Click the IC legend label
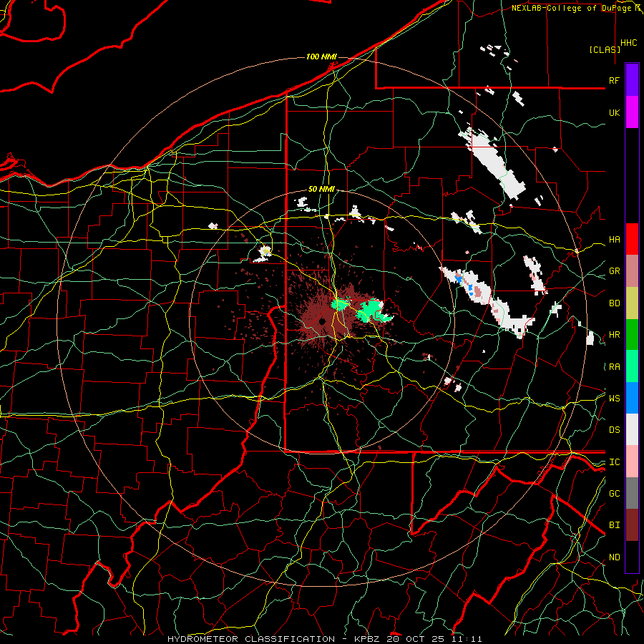Screen dimensions: 644x644 tap(614, 462)
